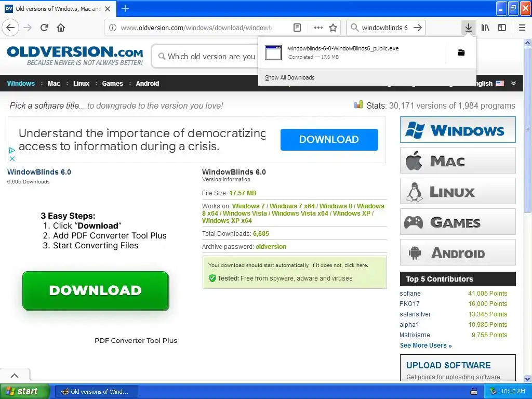532x399 pixels.
Task: Expand bottom-left chevron up panel
Action: [15, 375]
